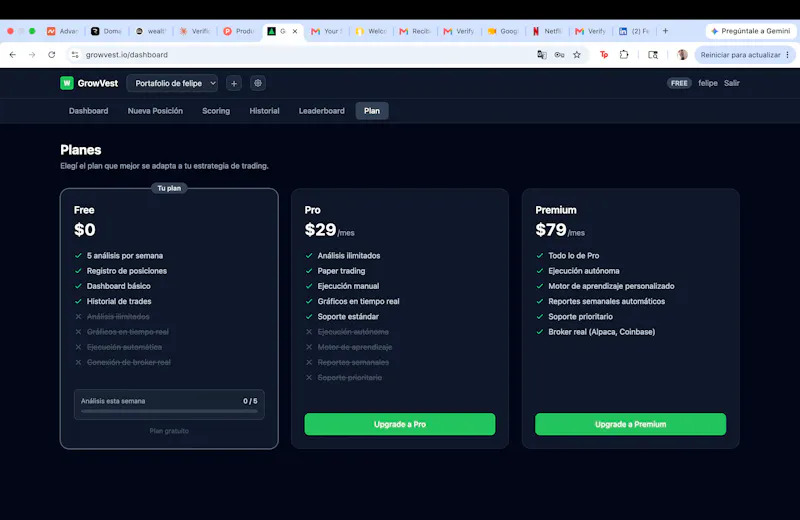Select the Plan tab
The width and height of the screenshot is (800, 520).
(x=372, y=111)
